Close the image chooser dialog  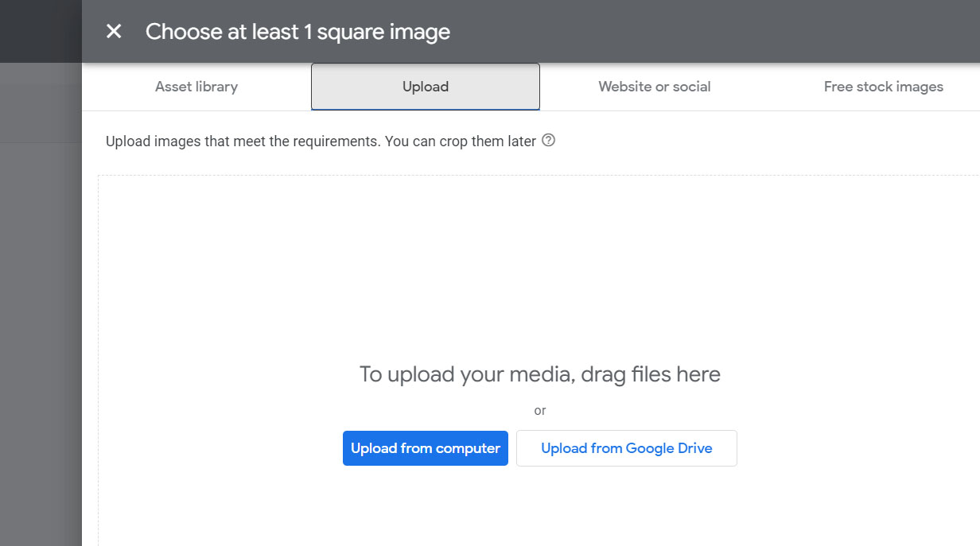coord(114,31)
